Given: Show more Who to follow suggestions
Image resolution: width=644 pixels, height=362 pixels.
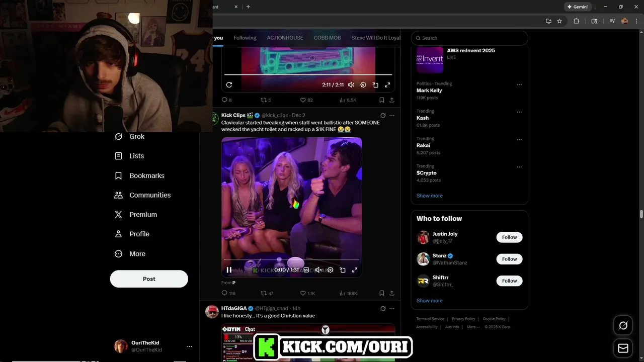Looking at the screenshot, I should click(429, 301).
